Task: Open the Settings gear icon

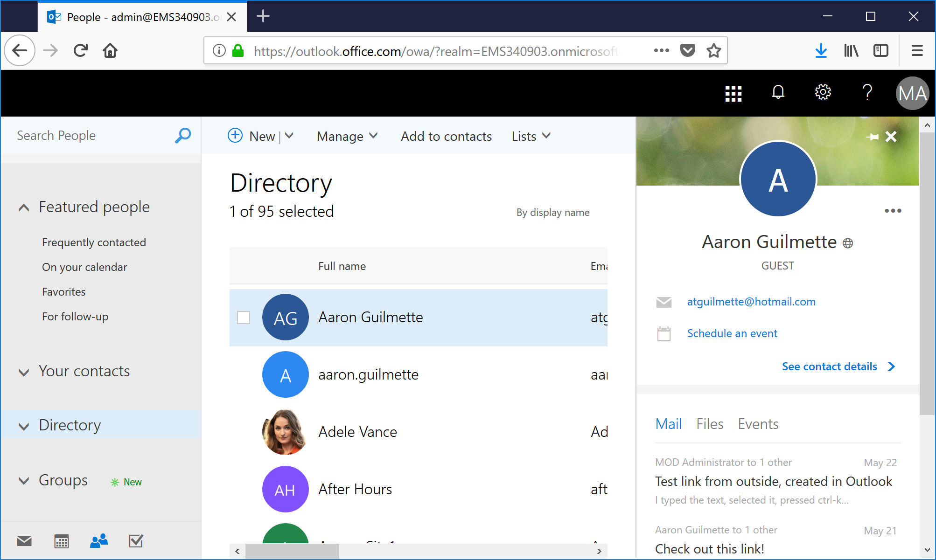Action: point(823,92)
